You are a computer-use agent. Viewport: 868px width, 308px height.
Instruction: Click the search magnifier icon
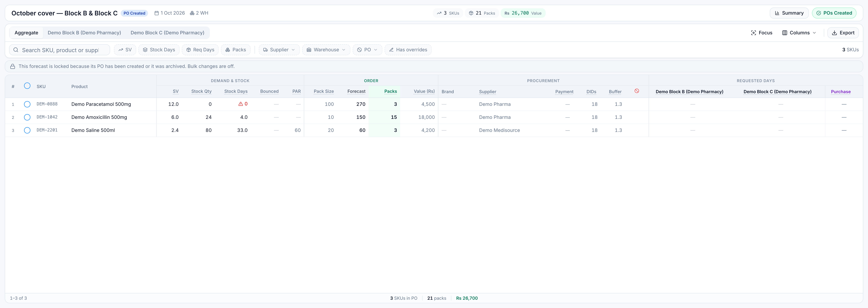click(x=16, y=50)
